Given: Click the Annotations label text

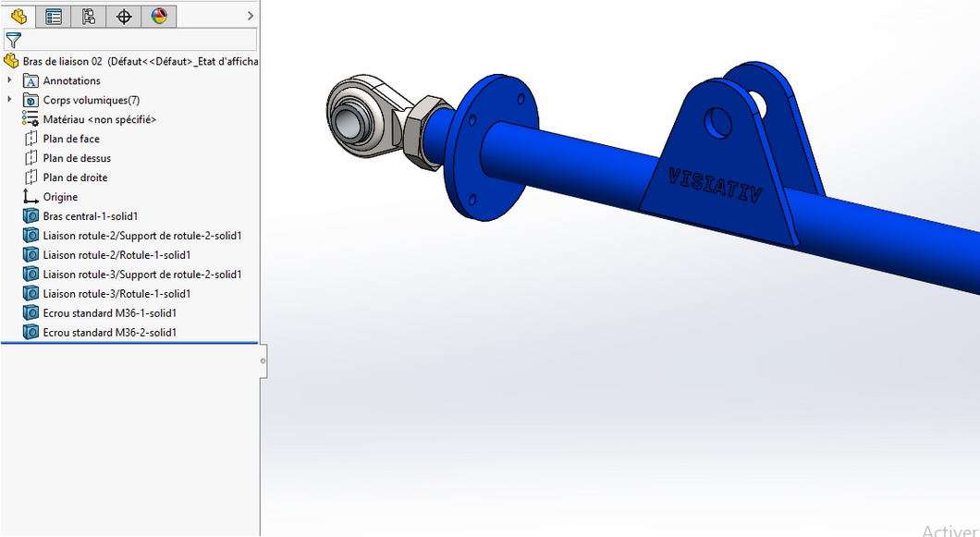Looking at the screenshot, I should click(x=72, y=80).
